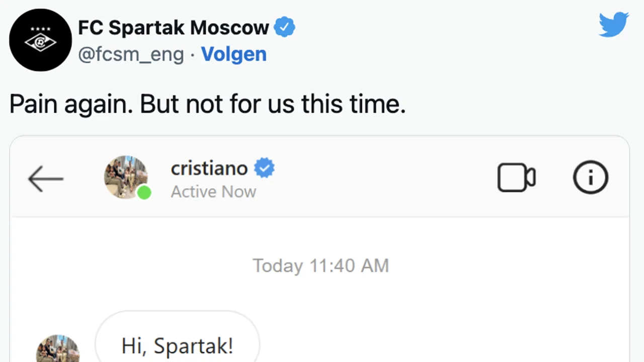This screenshot has width=644, height=362.
Task: Open the cristiano chat header menu
Action: (x=591, y=177)
